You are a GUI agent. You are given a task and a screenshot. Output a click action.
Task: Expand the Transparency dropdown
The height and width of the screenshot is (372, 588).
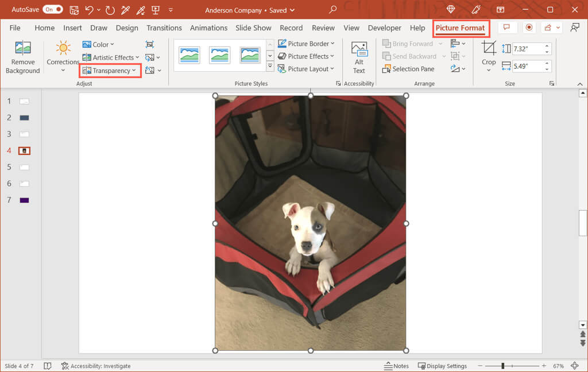point(110,71)
